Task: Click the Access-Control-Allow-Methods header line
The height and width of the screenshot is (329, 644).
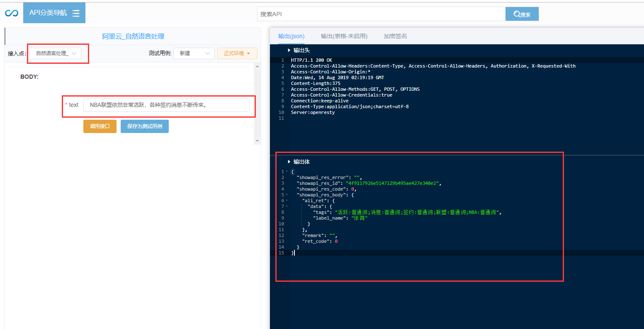Action: click(x=355, y=89)
